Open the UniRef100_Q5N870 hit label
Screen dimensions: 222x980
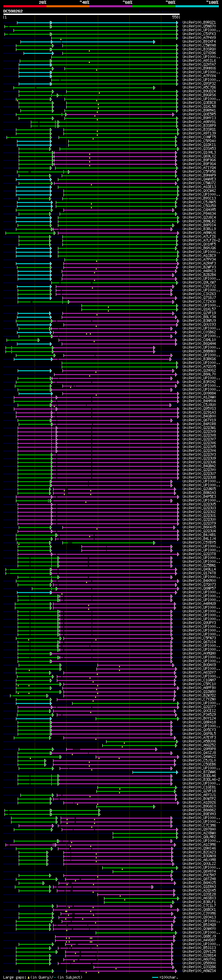[199, 26]
